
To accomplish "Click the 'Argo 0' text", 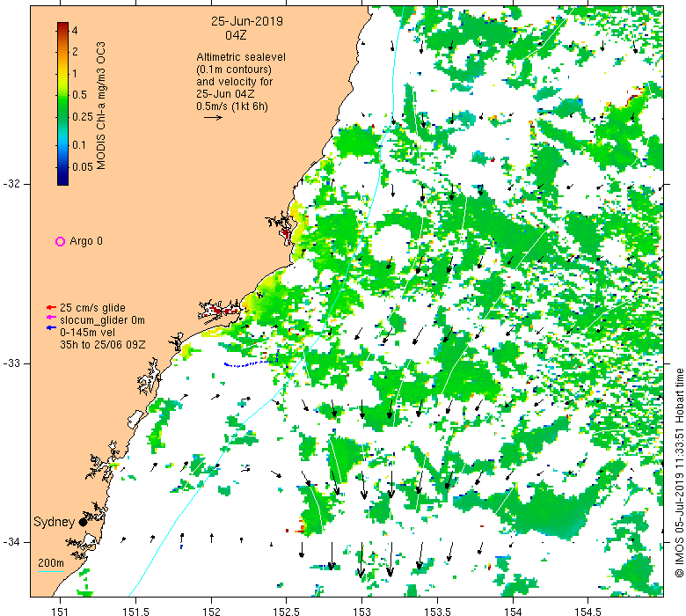I will click(86, 241).
